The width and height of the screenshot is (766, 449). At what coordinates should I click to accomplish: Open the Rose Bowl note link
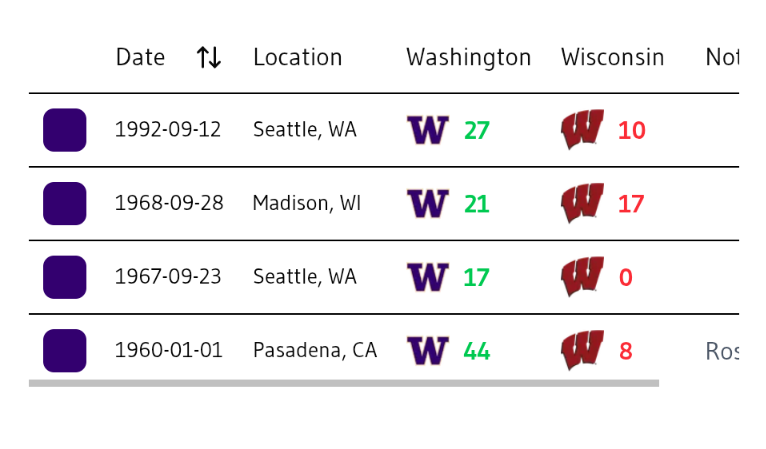pos(722,351)
